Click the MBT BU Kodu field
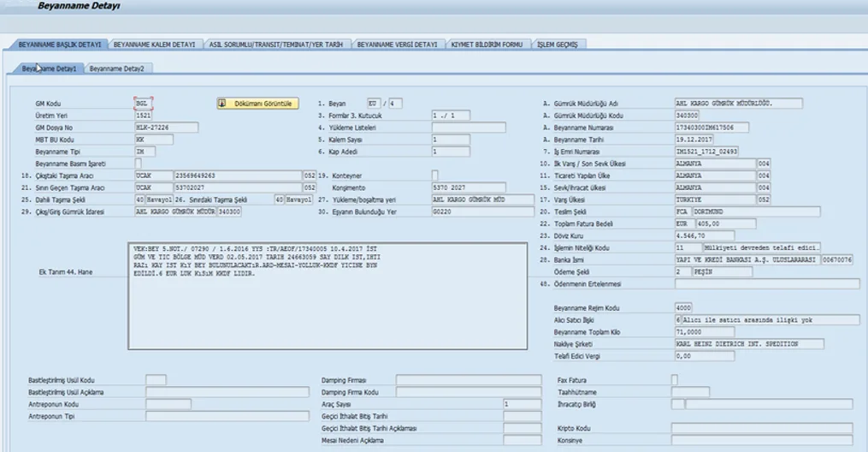 (154, 140)
